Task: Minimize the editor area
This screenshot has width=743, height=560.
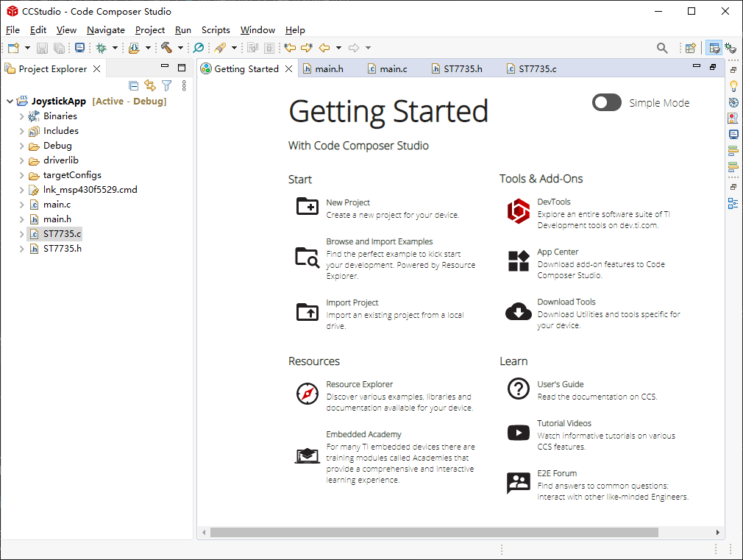Action: 697,66
